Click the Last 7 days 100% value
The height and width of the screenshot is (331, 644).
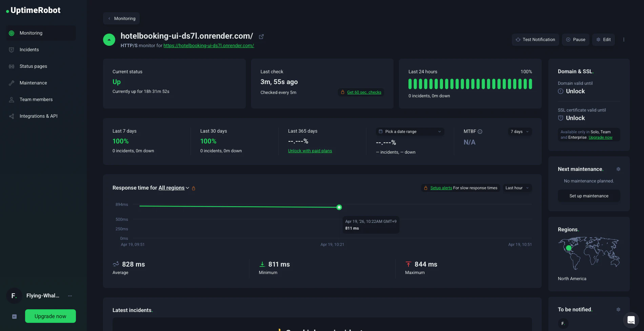pos(121,141)
